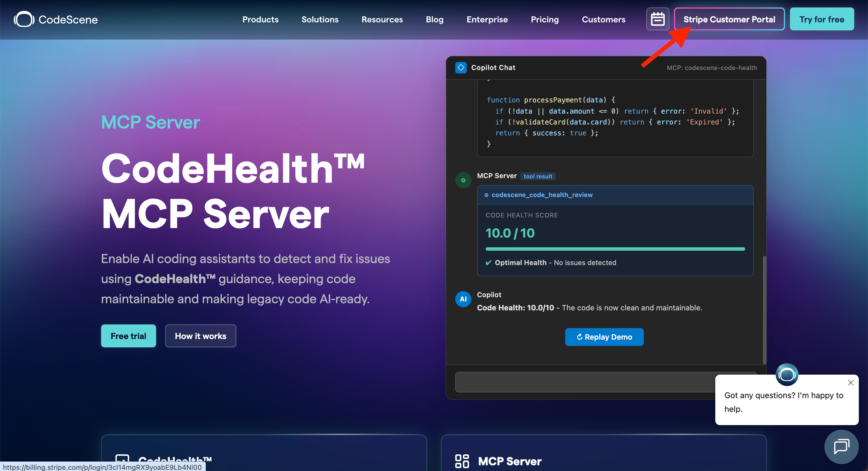The width and height of the screenshot is (868, 471).
Task: Click the 'MCP Server' card heading
Action: click(x=509, y=461)
